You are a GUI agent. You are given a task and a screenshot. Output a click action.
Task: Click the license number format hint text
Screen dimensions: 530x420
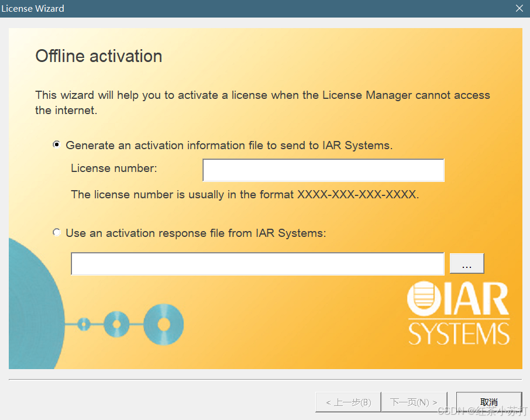[245, 195]
